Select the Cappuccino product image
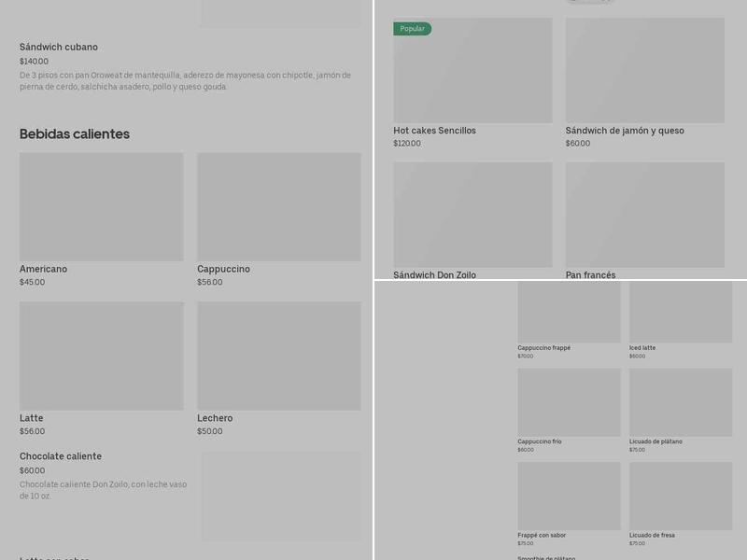The width and height of the screenshot is (747, 560). 278,207
